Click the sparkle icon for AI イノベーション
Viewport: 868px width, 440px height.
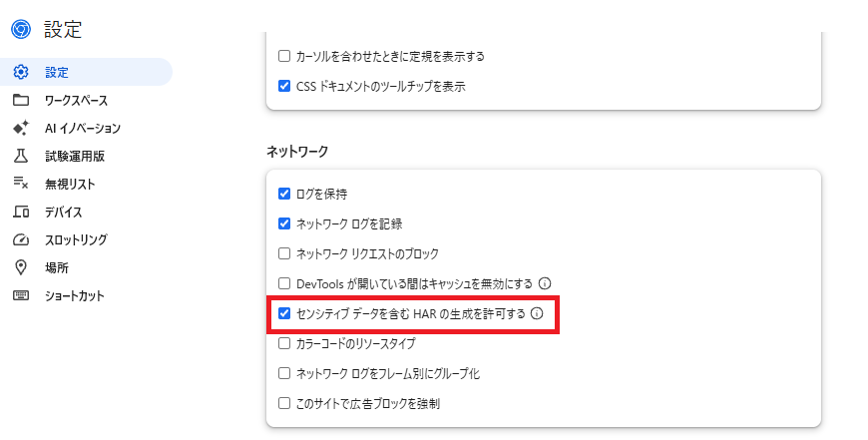(21, 128)
